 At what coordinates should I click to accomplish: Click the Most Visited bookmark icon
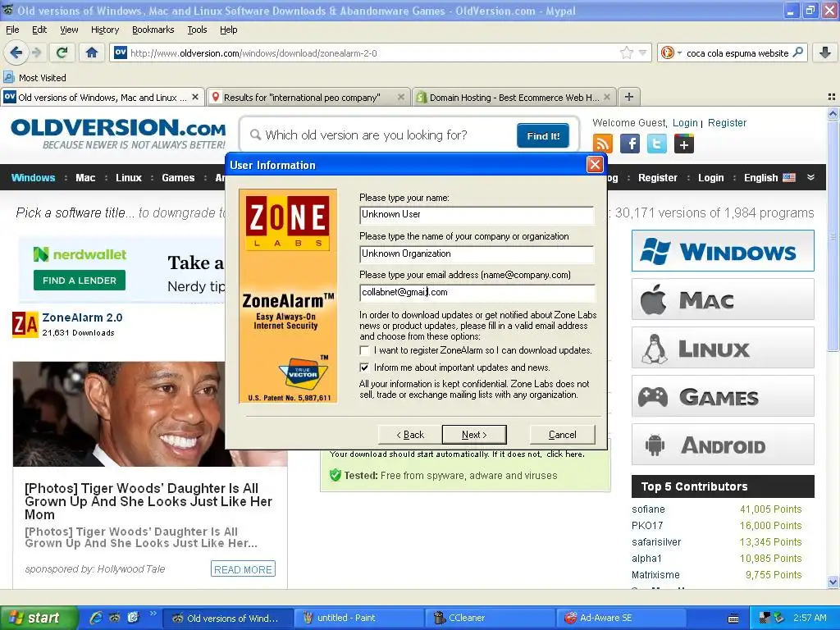coord(9,77)
